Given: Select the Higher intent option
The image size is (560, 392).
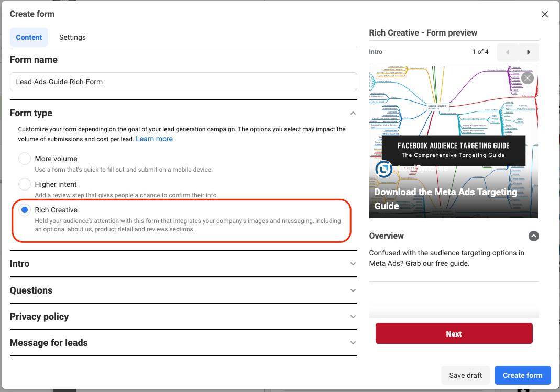Looking at the screenshot, I should [25, 184].
